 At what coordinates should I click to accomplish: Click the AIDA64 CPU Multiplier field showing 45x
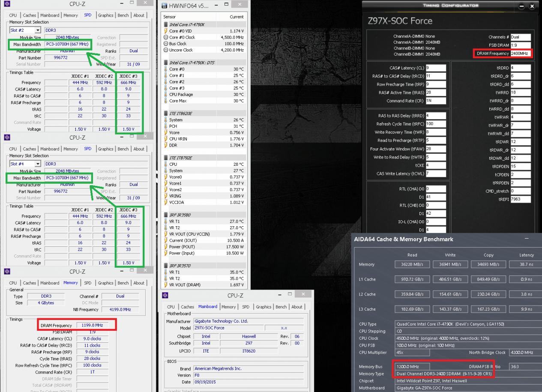pos(412,353)
